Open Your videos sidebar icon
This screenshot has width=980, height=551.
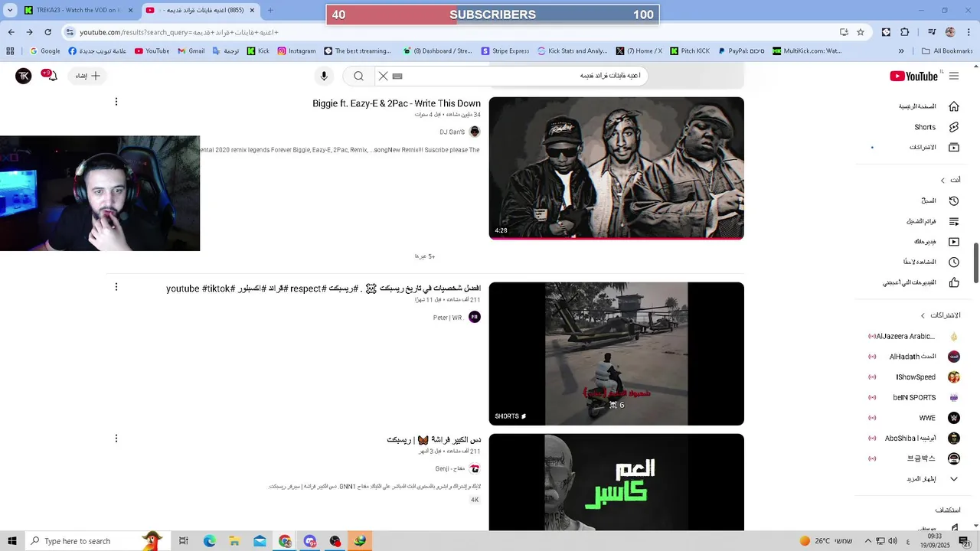(x=954, y=242)
